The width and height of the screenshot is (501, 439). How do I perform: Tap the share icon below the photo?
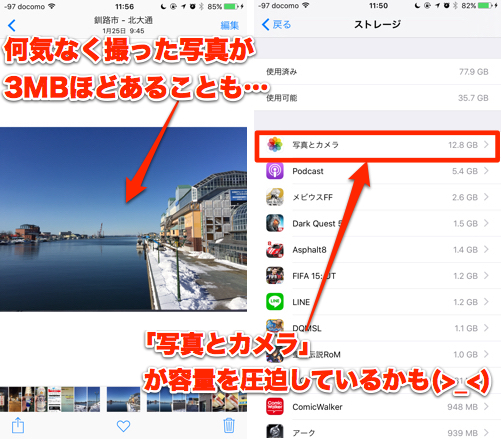click(18, 425)
